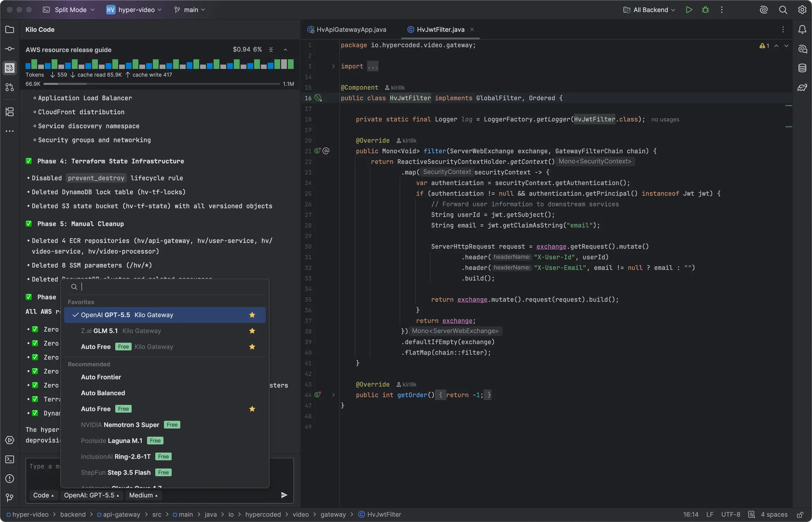
Task: Open the Medium reasoning effort selector
Action: 143,495
